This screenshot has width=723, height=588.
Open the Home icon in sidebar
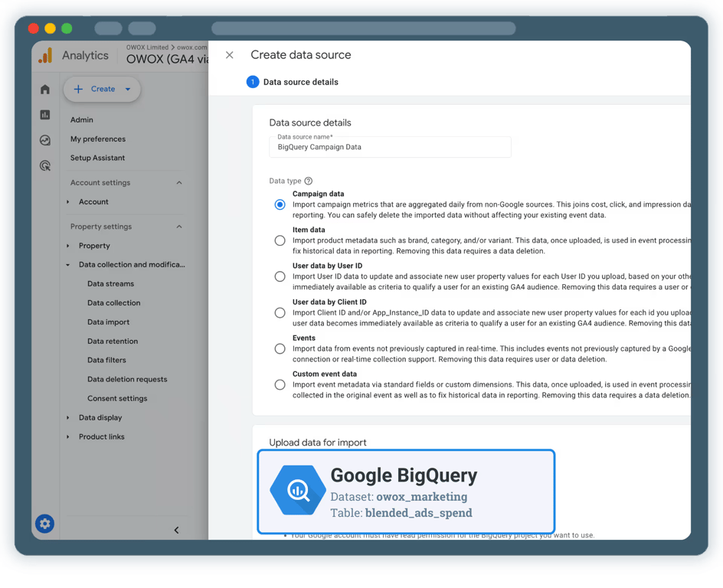point(44,89)
